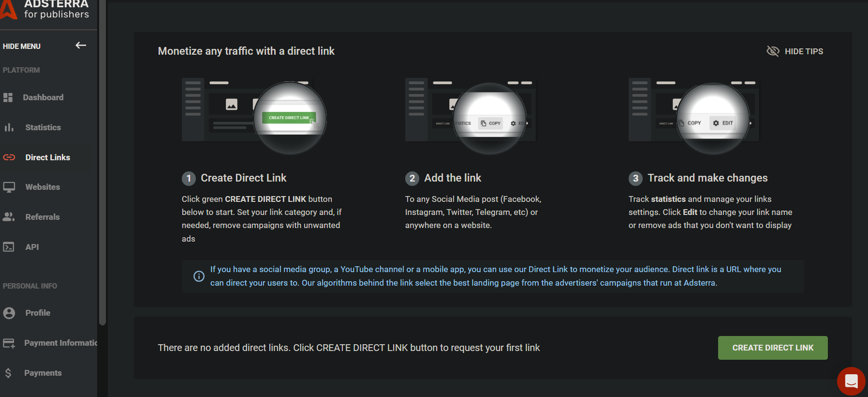Open the live chat bubble widget
Viewport: 868px width, 397px height.
click(x=851, y=381)
